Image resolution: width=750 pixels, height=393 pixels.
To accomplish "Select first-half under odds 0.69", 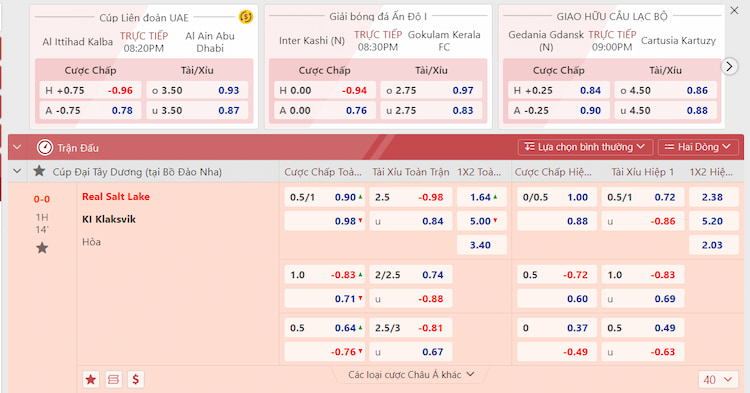I will [643, 299].
